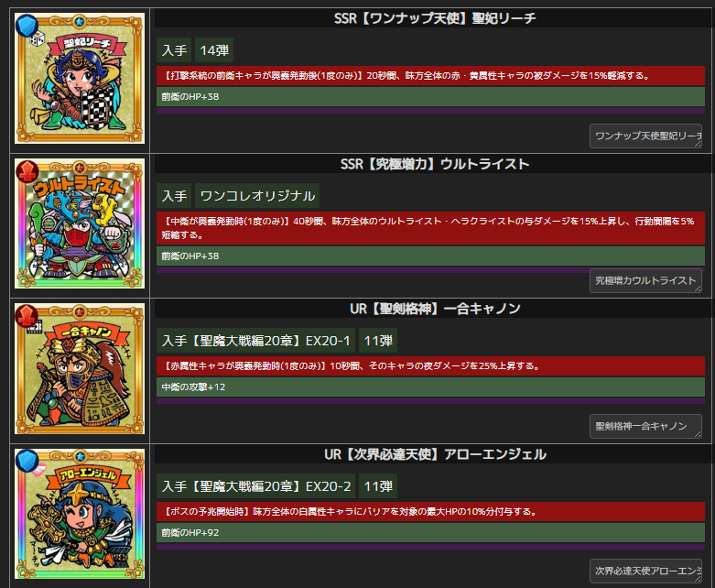The image size is (715, 588).
Task: Focus the ワンナップ天使聖妃リーチ text field
Action: 645,136
